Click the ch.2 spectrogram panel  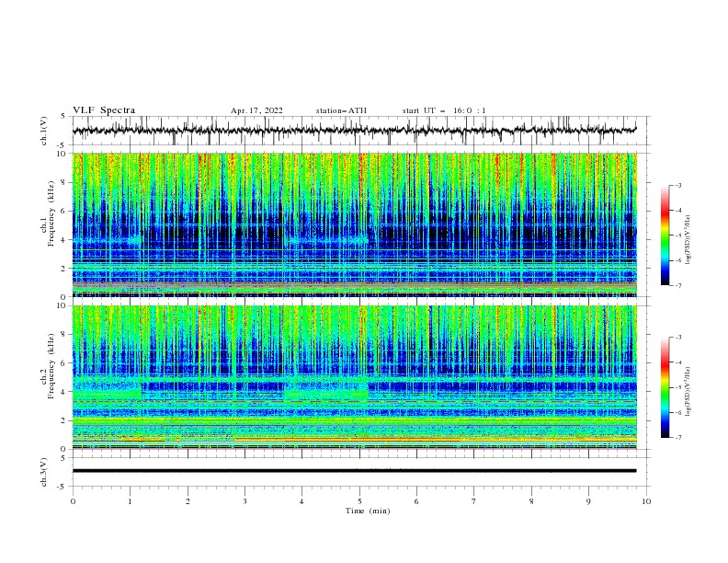click(355, 377)
